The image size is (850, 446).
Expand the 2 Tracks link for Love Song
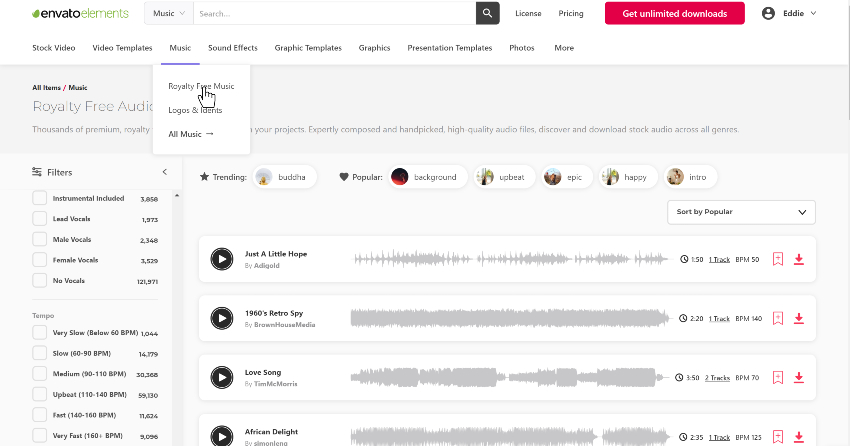point(717,378)
